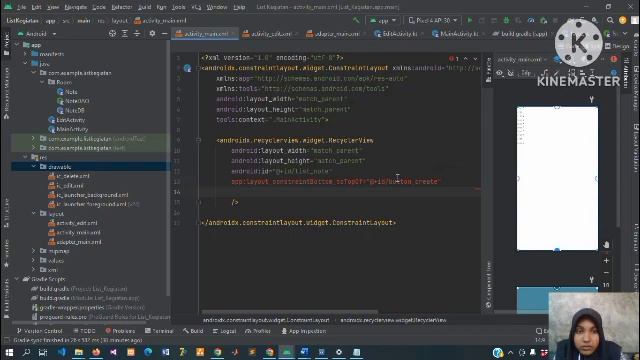This screenshot has width=640, height=360.
Task: Open File Explorer from taskbar
Action: 79,352
